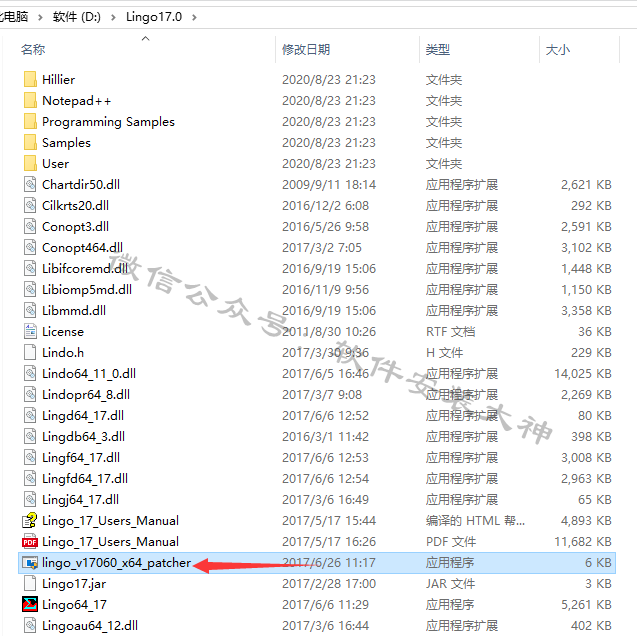This screenshot has height=636, width=637.
Task: Click the 14,025 KB size value
Action: coord(583,374)
